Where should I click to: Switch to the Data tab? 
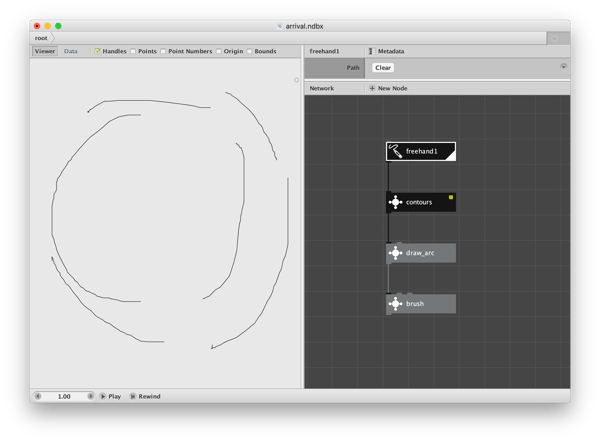pyautogui.click(x=71, y=51)
